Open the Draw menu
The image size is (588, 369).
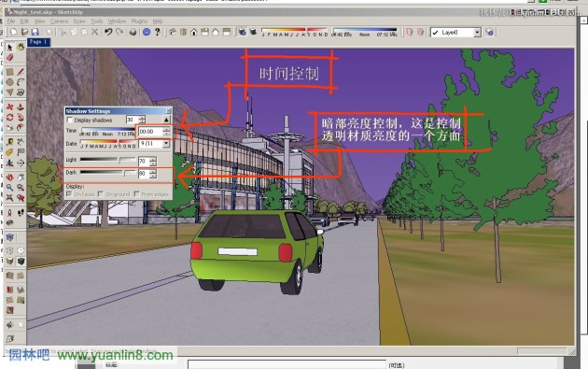[79, 21]
